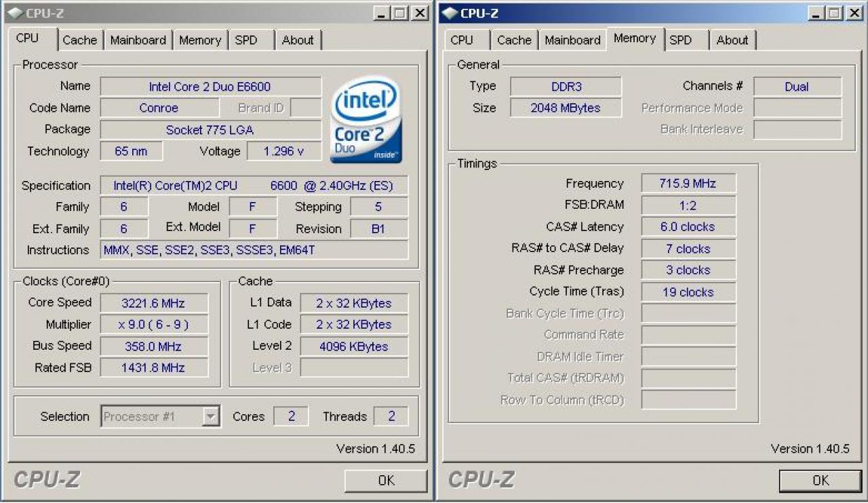The height and width of the screenshot is (503, 868).
Task: Open the Cache tab in left CPU-Z window
Action: click(x=79, y=40)
